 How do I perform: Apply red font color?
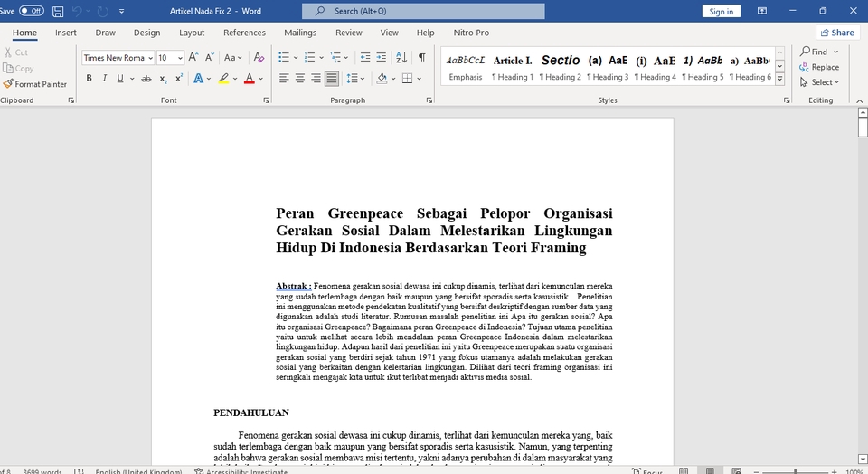[x=250, y=79]
